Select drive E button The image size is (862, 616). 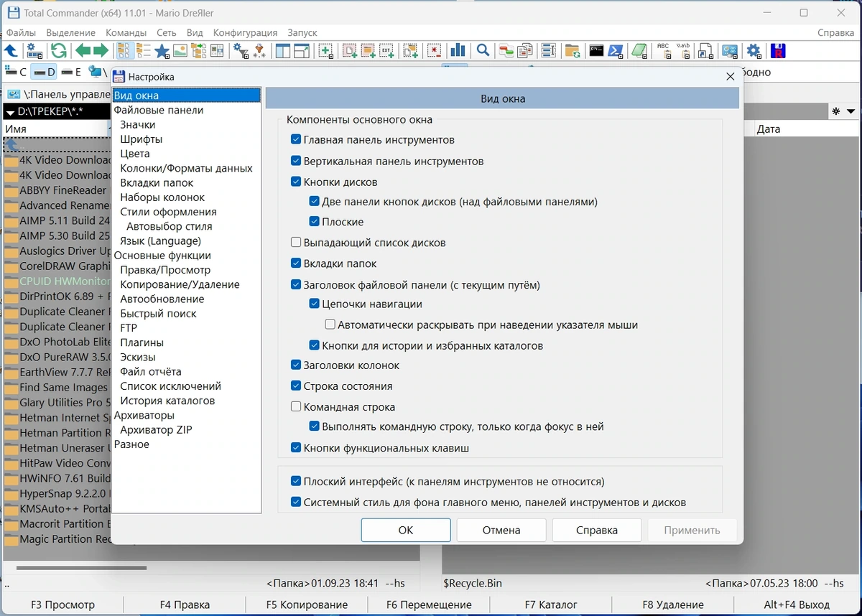pos(71,72)
